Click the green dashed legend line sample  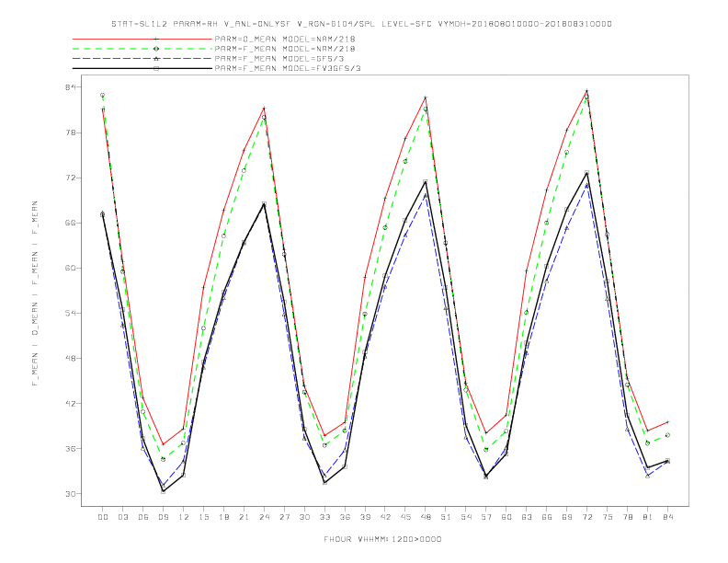(142, 49)
